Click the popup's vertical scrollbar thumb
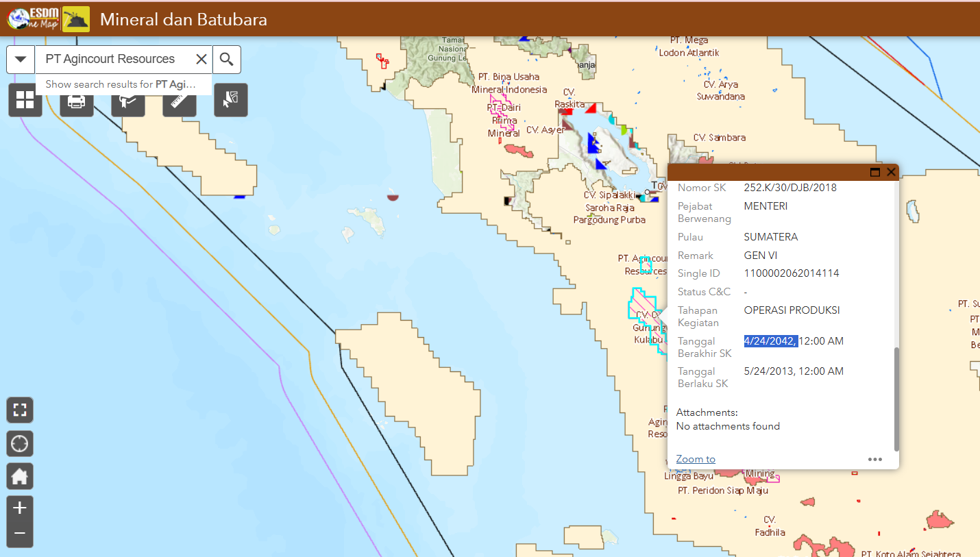Screen dimensions: 980x557 (896, 397)
